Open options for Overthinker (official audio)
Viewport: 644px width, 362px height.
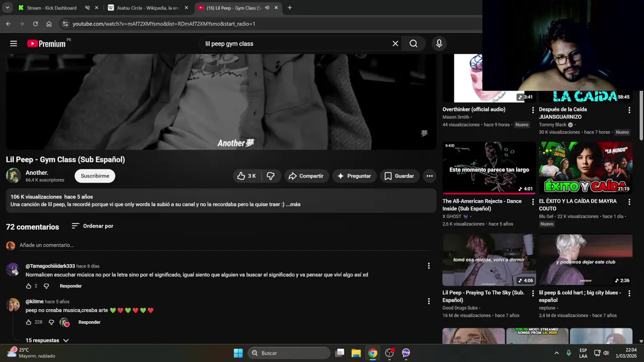tap(533, 110)
